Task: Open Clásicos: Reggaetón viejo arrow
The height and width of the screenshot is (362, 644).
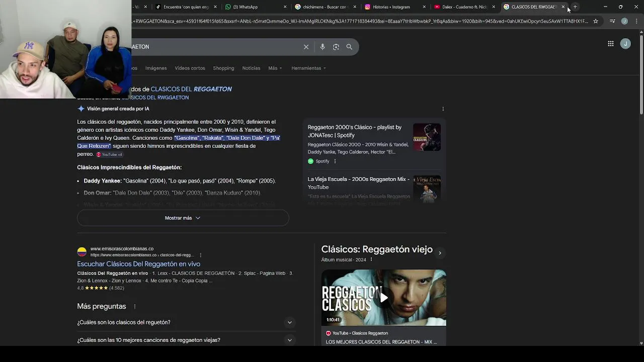Action: (440, 253)
